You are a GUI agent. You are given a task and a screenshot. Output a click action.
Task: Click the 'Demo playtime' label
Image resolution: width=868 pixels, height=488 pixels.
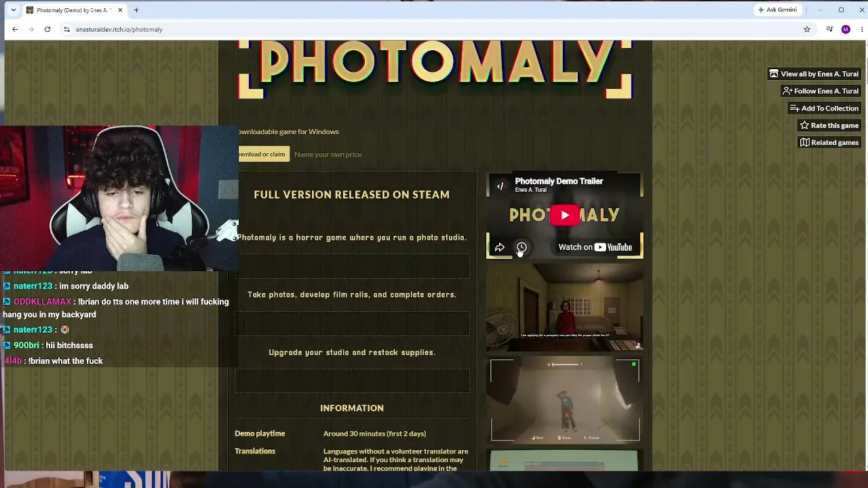tap(260, 434)
